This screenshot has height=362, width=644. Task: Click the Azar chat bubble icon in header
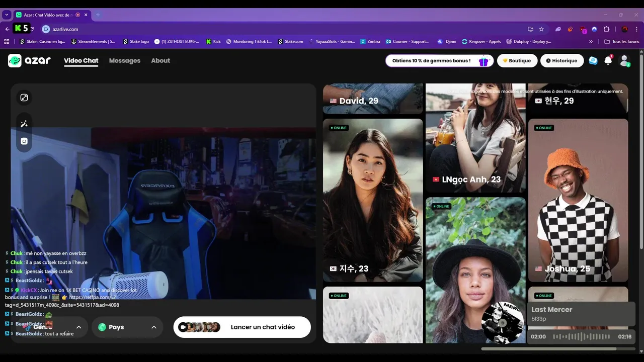click(593, 60)
